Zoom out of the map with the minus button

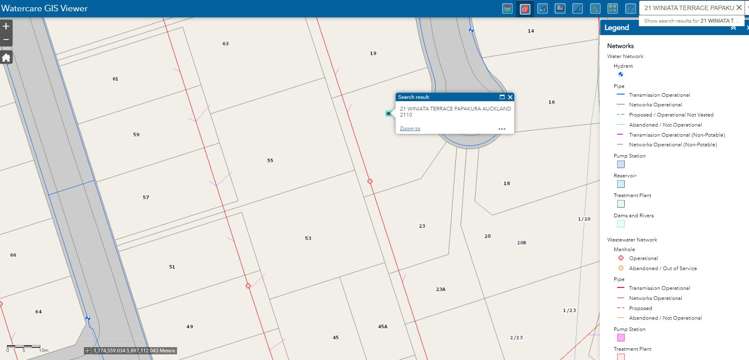pyautogui.click(x=6, y=40)
